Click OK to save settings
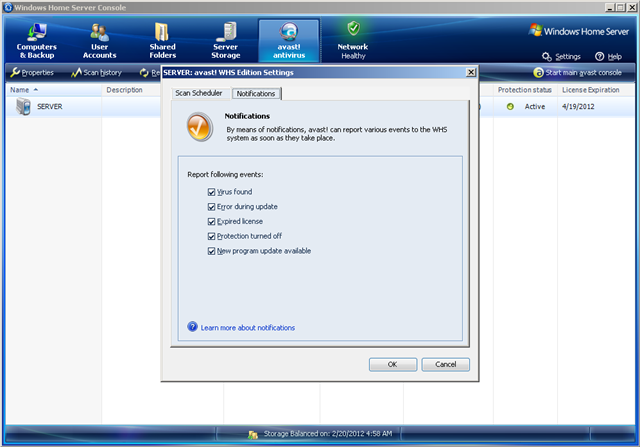640x447 pixels. 393,364
